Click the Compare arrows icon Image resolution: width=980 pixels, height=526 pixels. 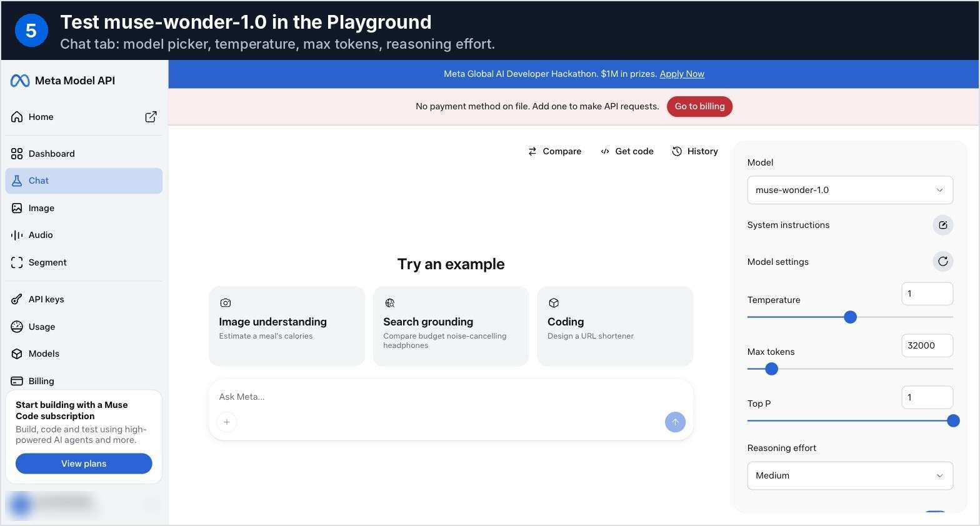coord(532,151)
